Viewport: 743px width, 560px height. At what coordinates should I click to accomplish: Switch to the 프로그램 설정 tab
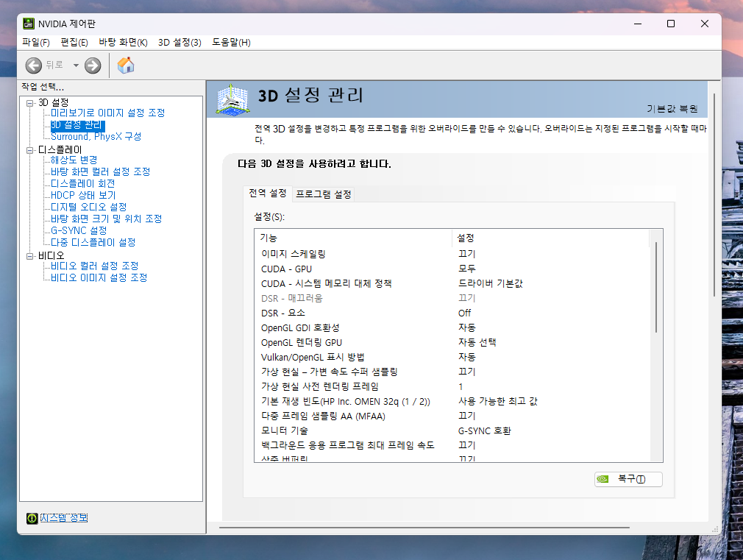click(324, 194)
